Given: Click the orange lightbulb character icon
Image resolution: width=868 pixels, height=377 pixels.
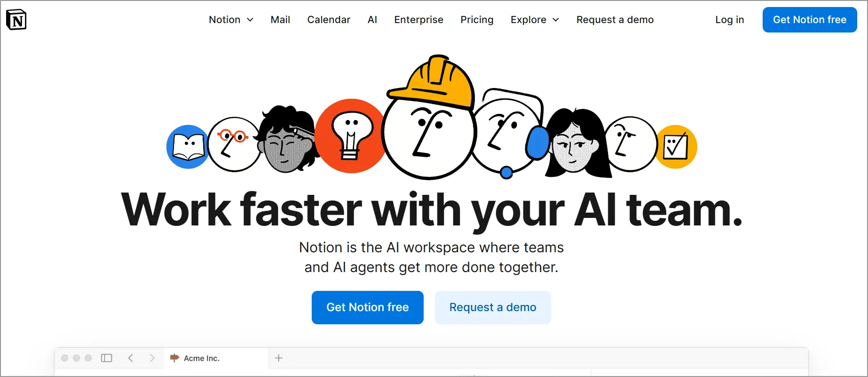Looking at the screenshot, I should click(350, 136).
